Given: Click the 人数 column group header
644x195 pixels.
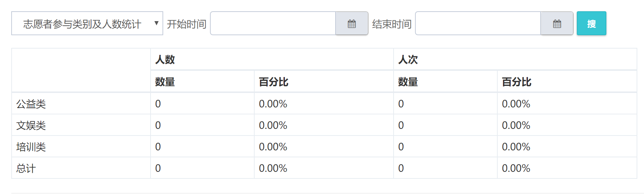Looking at the screenshot, I should click(x=165, y=59).
